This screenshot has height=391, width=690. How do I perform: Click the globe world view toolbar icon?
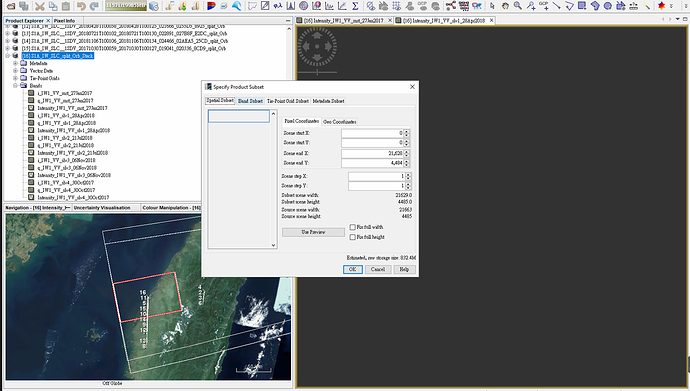pyautogui.click(x=303, y=6)
